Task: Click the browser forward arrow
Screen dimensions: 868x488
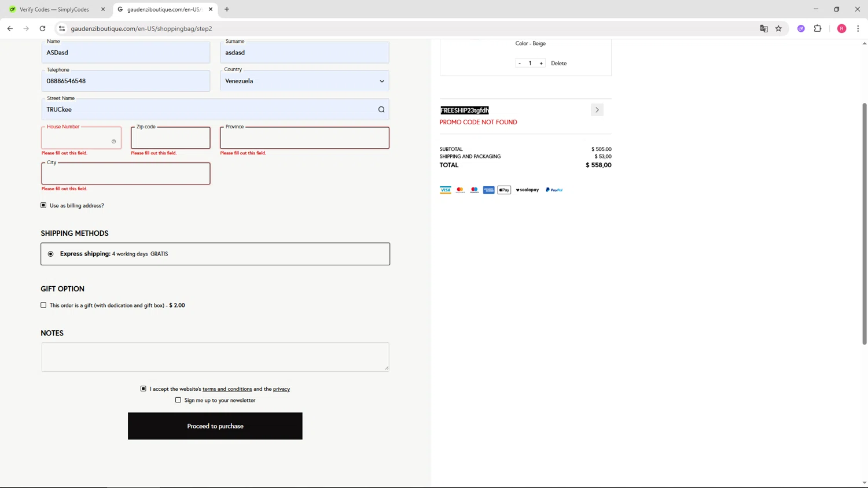Action: (x=26, y=28)
